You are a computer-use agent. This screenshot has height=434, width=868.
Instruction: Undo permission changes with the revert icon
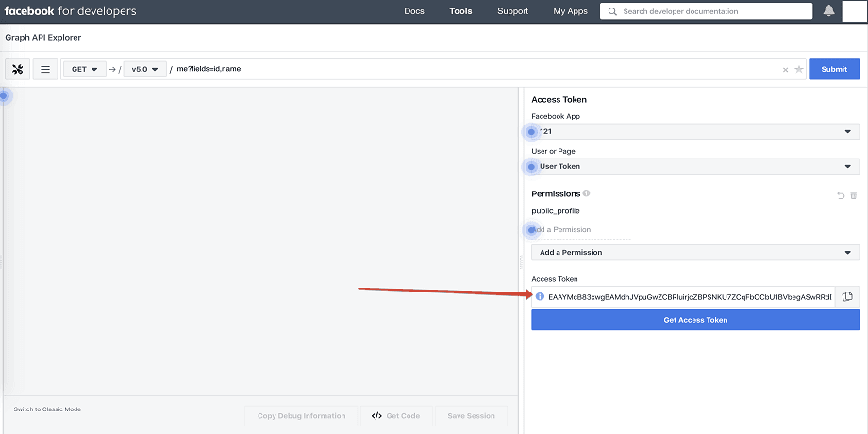point(841,195)
